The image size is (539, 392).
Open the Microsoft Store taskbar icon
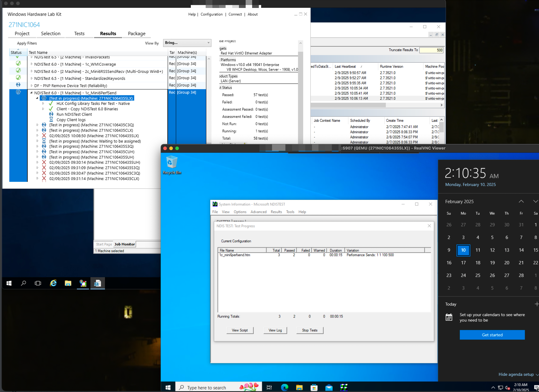[x=314, y=387]
